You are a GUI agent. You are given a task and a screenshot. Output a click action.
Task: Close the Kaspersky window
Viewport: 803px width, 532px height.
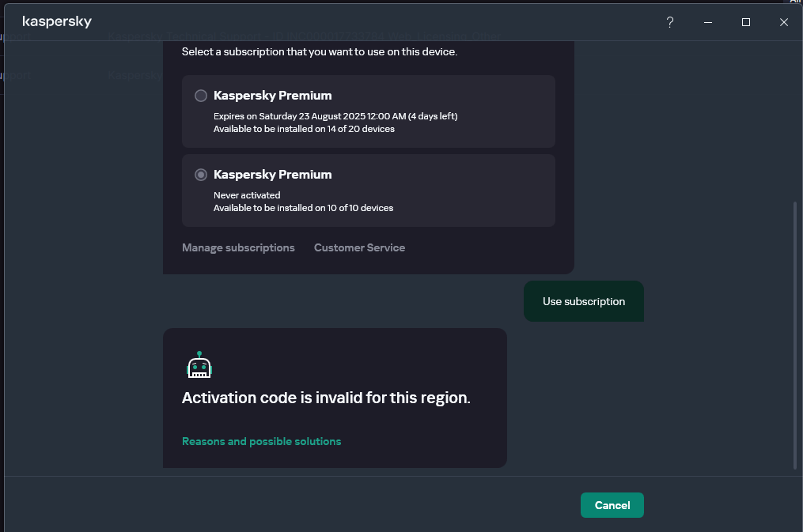[x=783, y=22]
